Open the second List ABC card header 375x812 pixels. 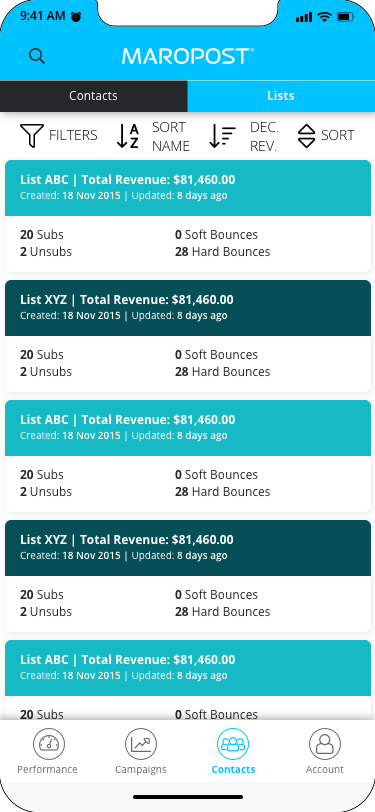click(188, 428)
